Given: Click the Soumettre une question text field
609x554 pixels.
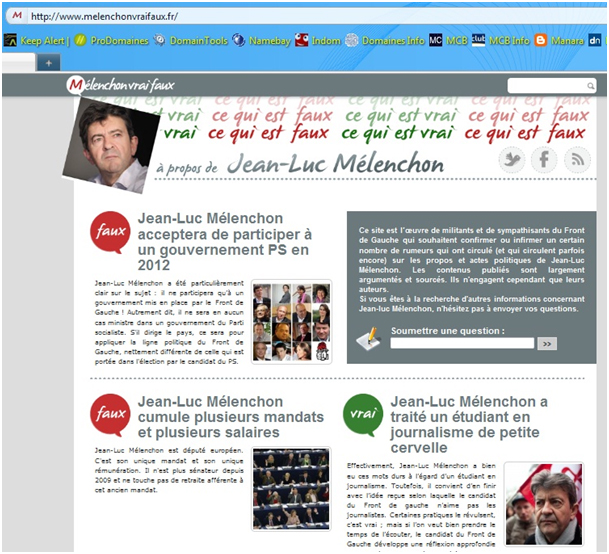Looking at the screenshot, I should click(x=462, y=343).
